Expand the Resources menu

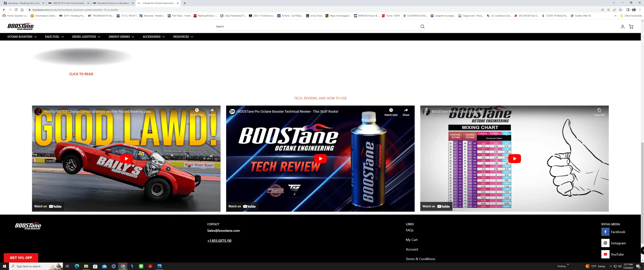[x=183, y=37]
